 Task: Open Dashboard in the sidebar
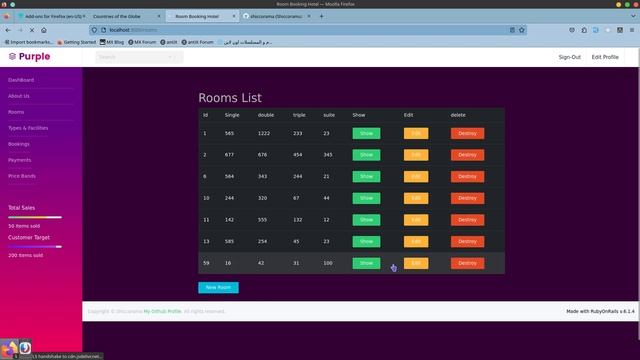(21, 80)
